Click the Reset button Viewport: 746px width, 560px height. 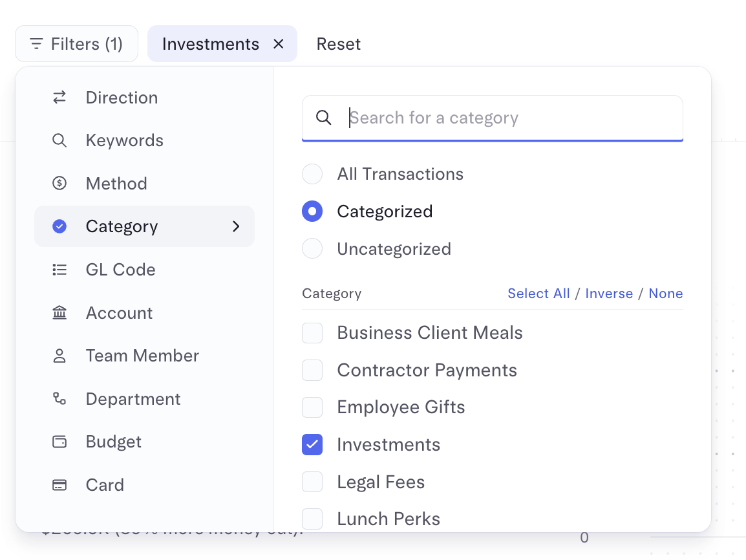(338, 44)
